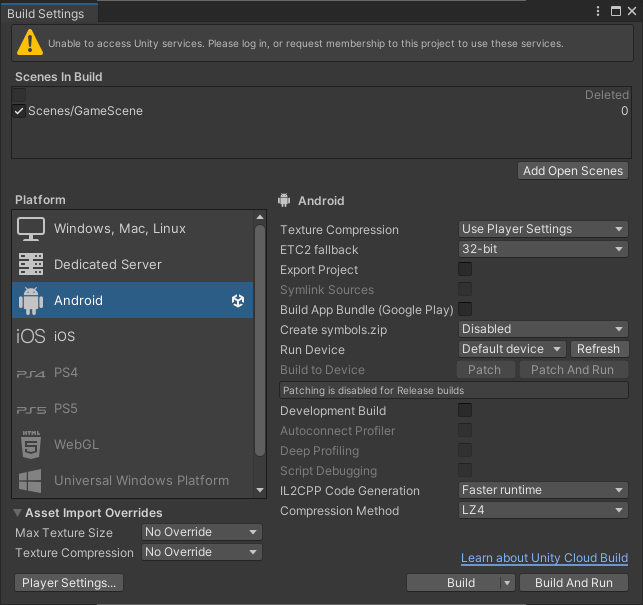Close the Build Settings window

point(632,11)
